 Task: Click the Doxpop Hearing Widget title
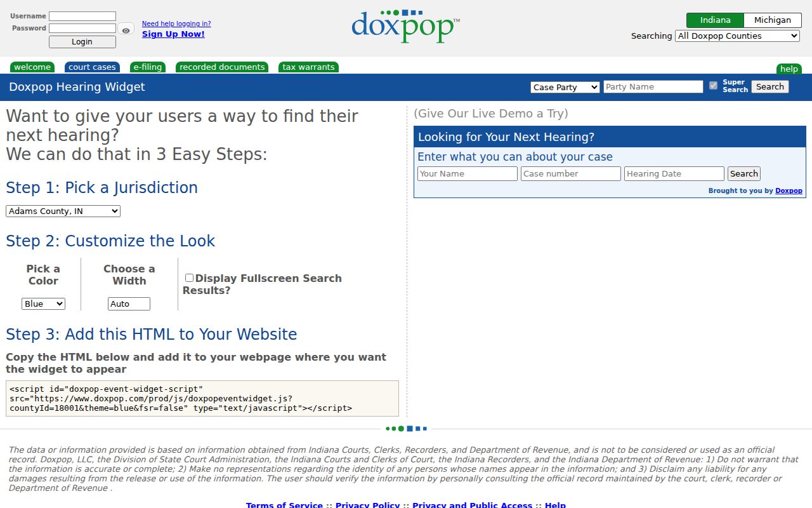[x=77, y=87]
